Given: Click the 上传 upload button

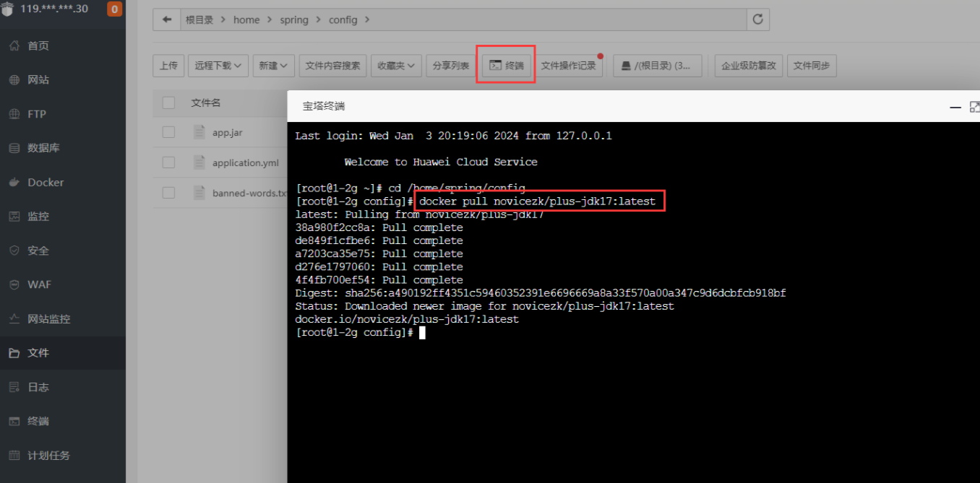Looking at the screenshot, I should tap(168, 66).
